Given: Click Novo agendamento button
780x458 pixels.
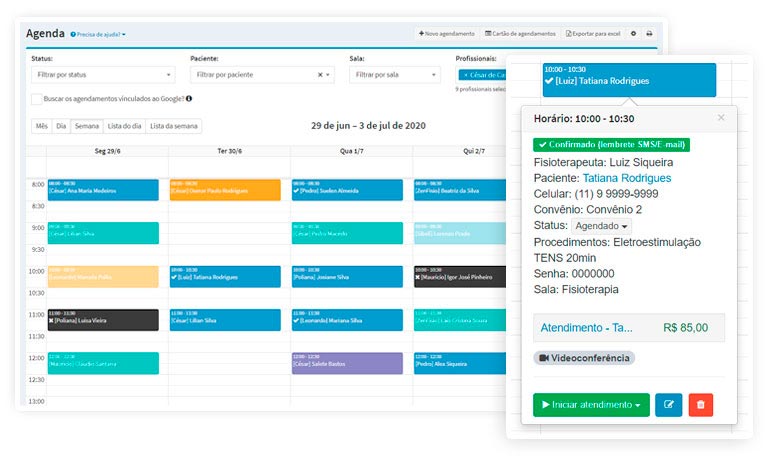Looking at the screenshot, I should [x=446, y=33].
